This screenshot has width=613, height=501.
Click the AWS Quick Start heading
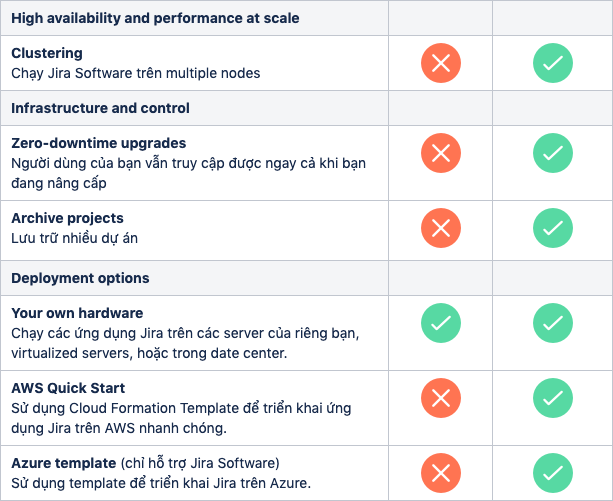pos(68,388)
